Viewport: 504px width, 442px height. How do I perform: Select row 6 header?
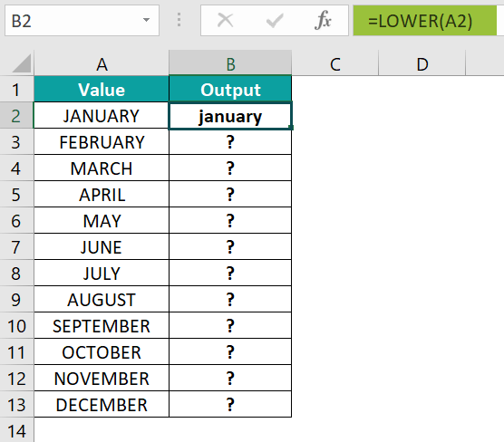16,221
